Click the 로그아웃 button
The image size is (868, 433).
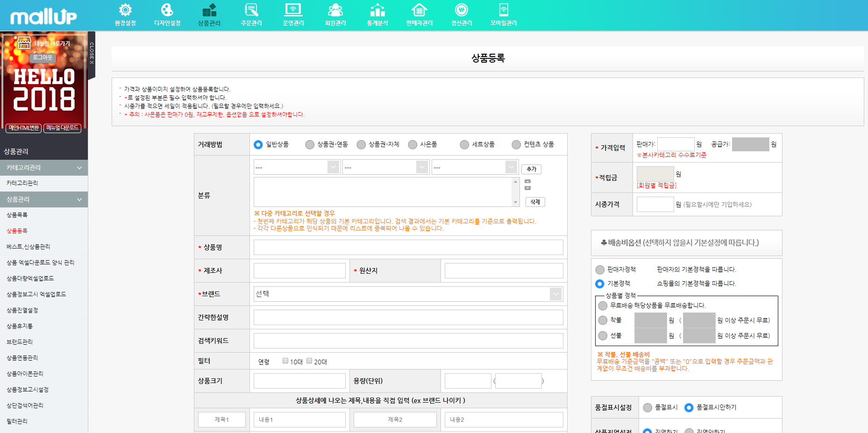pos(43,57)
